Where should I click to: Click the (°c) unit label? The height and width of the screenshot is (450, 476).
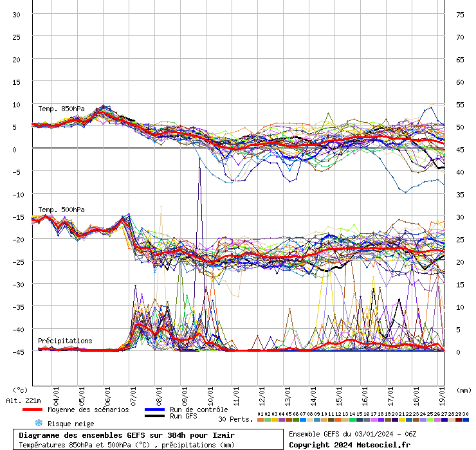click(21, 390)
